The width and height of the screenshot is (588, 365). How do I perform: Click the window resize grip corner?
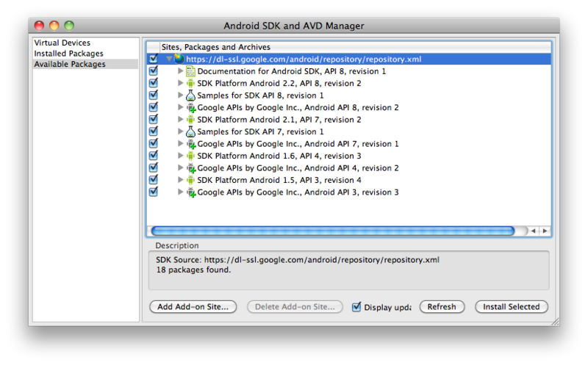click(x=556, y=322)
